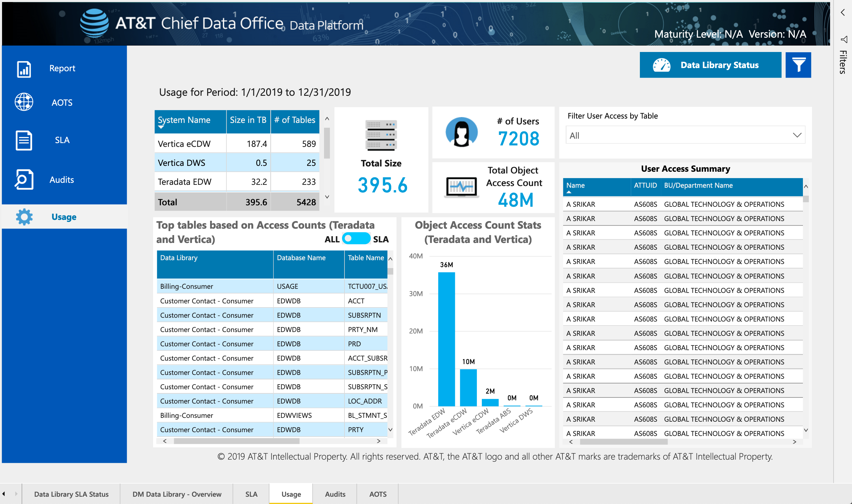852x504 pixels.
Task: Click the blue funnel filter button
Action: 798,65
